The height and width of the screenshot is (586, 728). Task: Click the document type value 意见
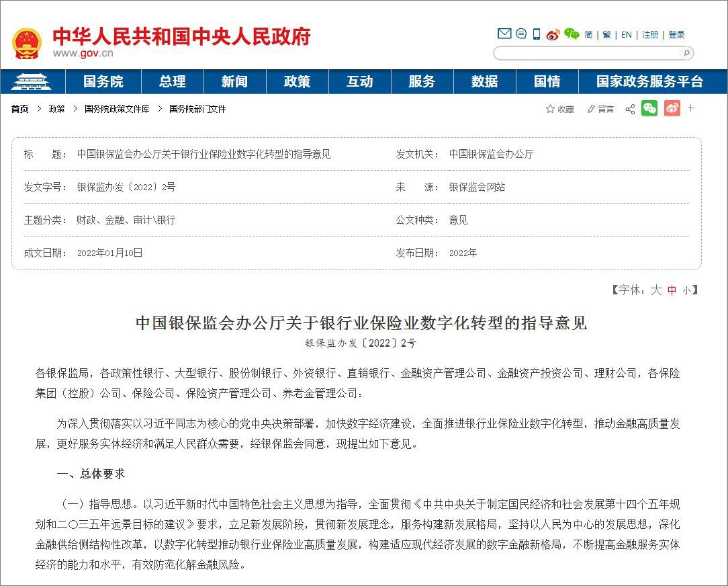(458, 220)
